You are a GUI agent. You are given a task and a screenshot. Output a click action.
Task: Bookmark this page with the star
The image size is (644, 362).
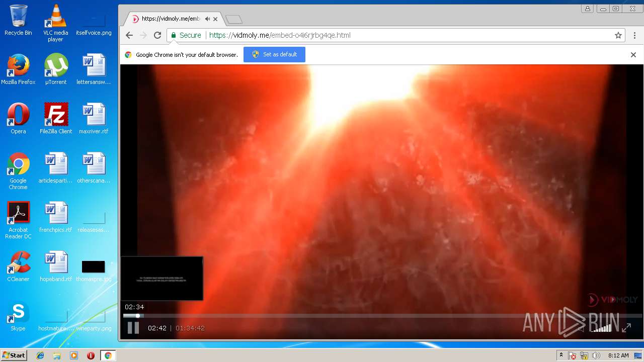pyautogui.click(x=618, y=35)
